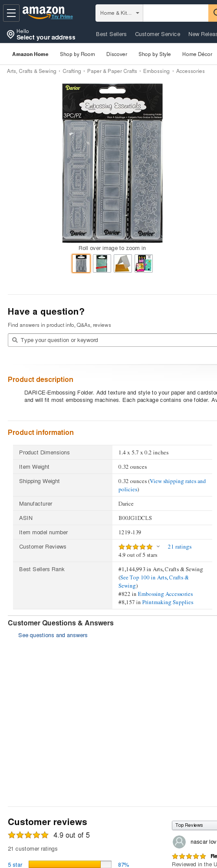Click Select your address

coord(46,37)
